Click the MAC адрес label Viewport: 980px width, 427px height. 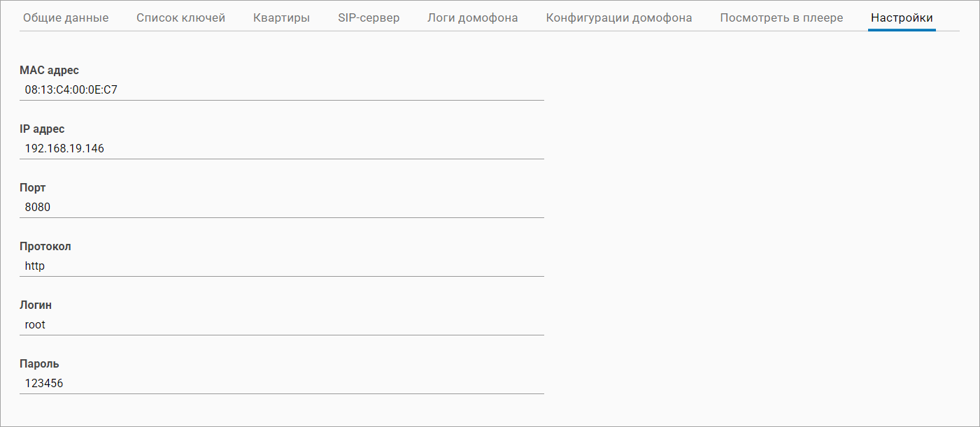(x=49, y=70)
